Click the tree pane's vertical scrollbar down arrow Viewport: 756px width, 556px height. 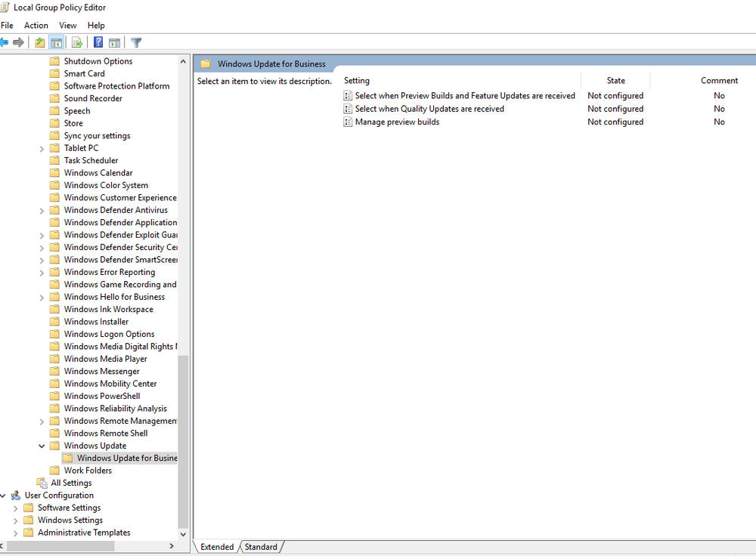tap(183, 534)
